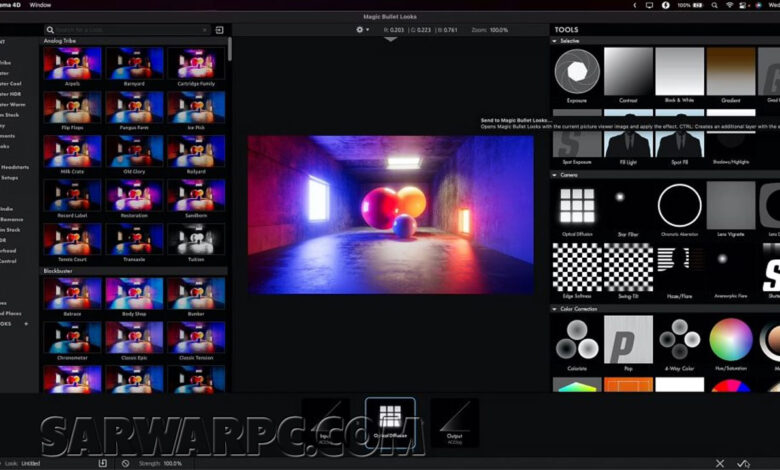780x470 pixels.
Task: Add the Gradient tool
Action: [731, 72]
